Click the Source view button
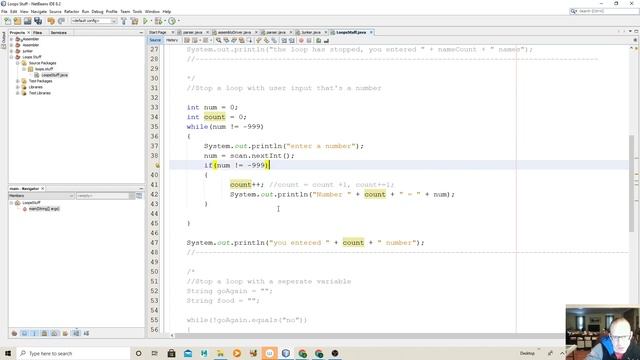Viewport: 640px width, 360px height. pyautogui.click(x=155, y=40)
